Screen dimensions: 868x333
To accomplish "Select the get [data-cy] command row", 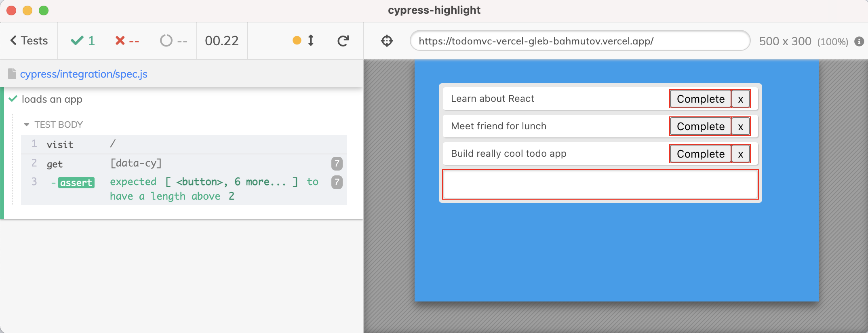I will coord(184,163).
